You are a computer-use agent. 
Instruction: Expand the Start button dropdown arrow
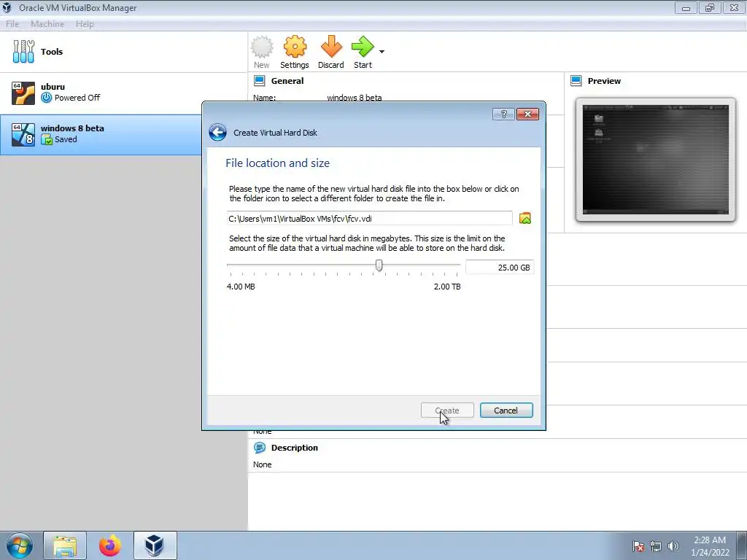pyautogui.click(x=382, y=52)
